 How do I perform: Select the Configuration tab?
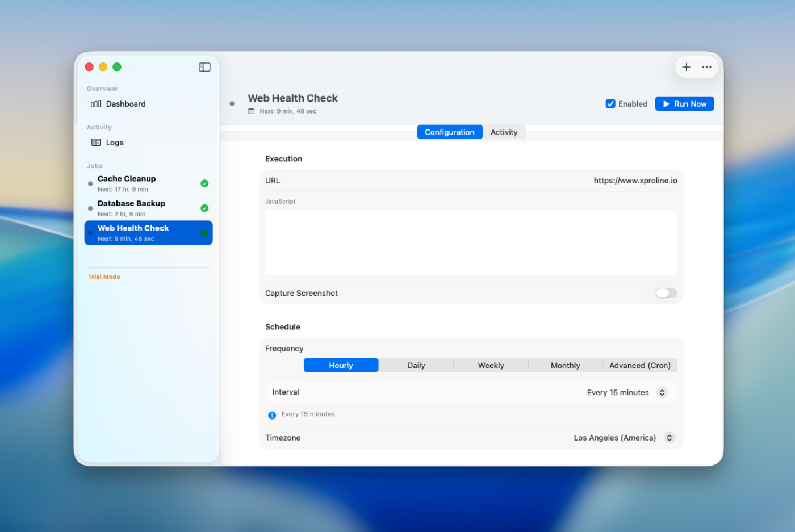449,132
